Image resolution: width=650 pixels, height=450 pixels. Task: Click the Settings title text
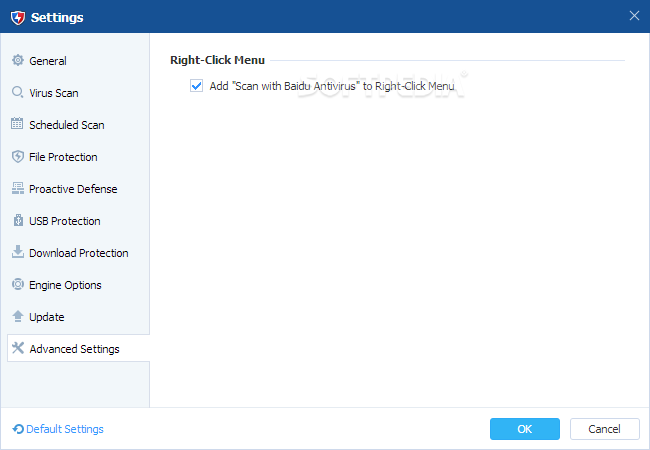[x=57, y=17]
